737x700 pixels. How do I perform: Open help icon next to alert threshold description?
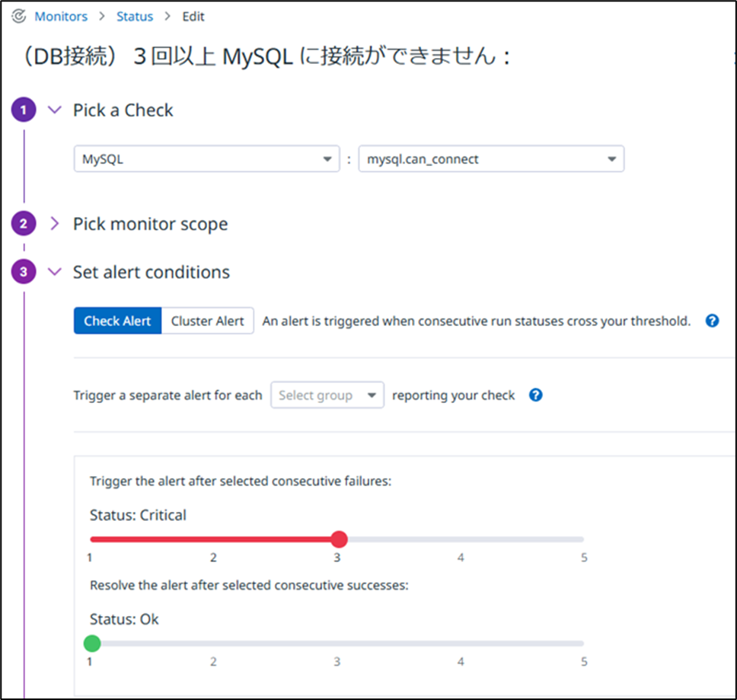(x=712, y=321)
